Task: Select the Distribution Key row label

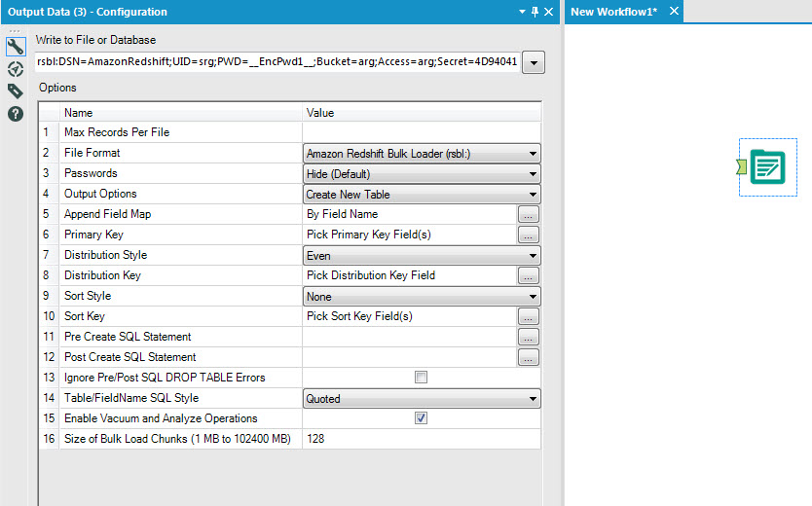Action: (x=102, y=275)
